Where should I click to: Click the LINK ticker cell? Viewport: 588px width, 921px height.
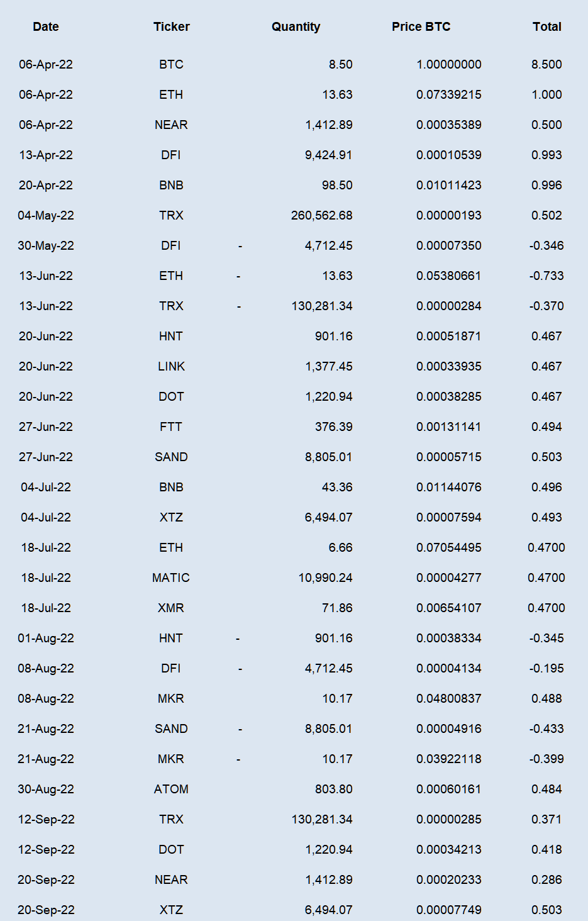click(171, 366)
